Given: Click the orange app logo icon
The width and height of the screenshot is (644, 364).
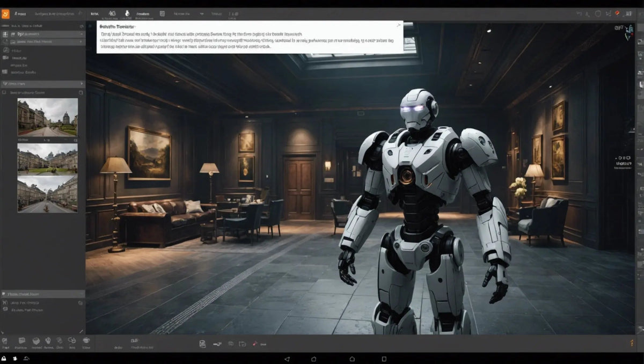Looking at the screenshot, I should 5,13.
